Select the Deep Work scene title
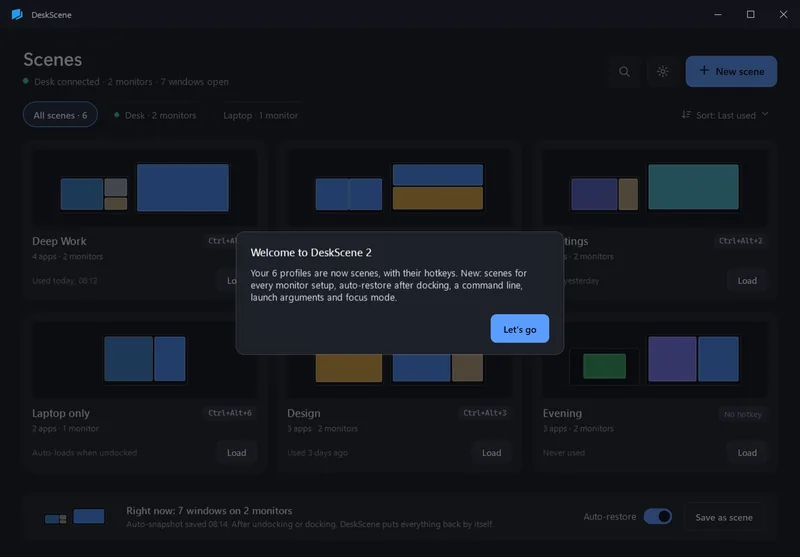800x557 pixels. pyautogui.click(x=59, y=241)
